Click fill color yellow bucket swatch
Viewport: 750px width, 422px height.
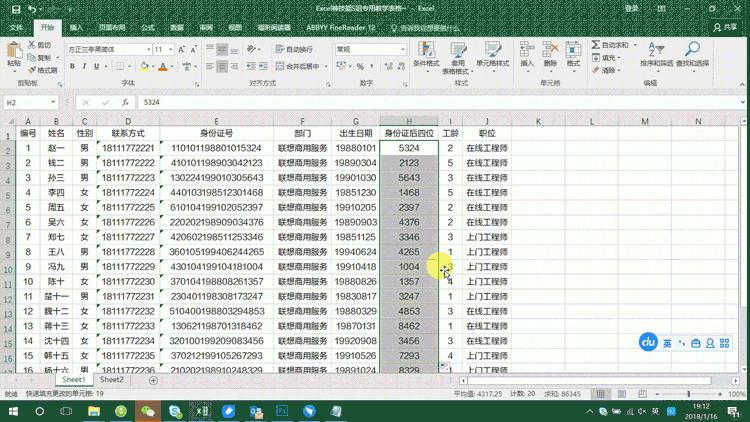point(144,66)
